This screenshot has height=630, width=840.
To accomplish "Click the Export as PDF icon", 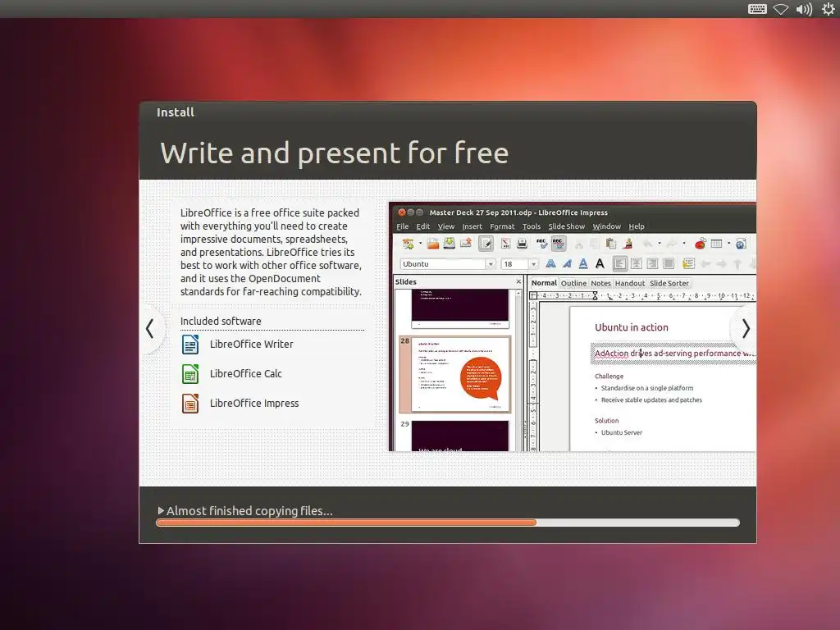I will coord(505,244).
